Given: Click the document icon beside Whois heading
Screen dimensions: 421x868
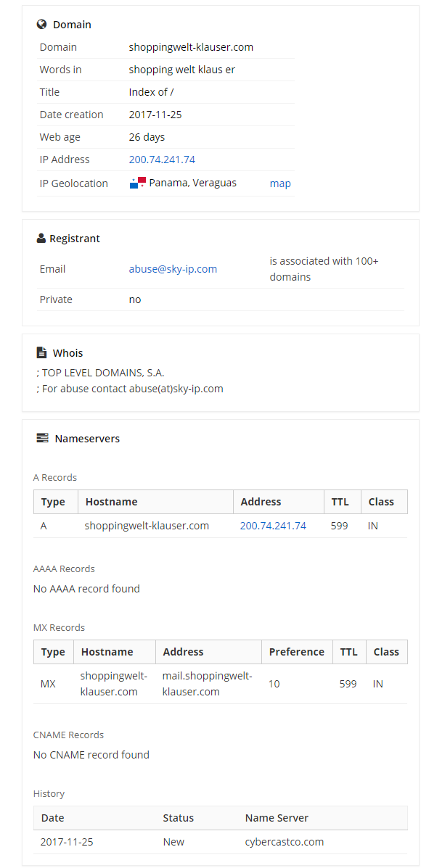Looking at the screenshot, I should pyautogui.click(x=41, y=352).
